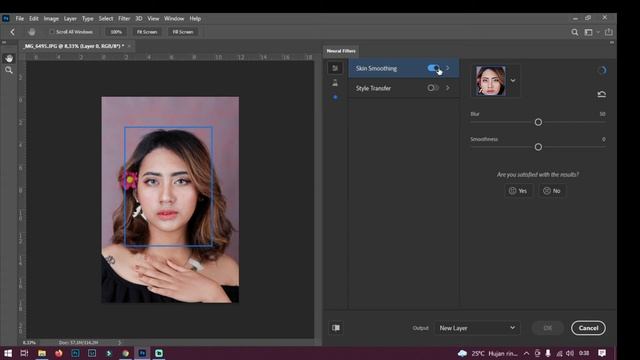
Task: Open the Filter menu
Action: tap(124, 18)
